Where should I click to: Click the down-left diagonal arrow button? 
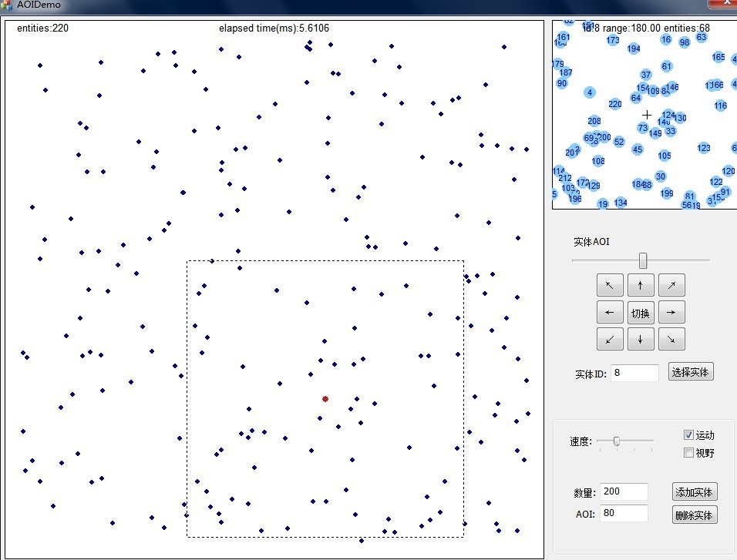click(x=610, y=339)
